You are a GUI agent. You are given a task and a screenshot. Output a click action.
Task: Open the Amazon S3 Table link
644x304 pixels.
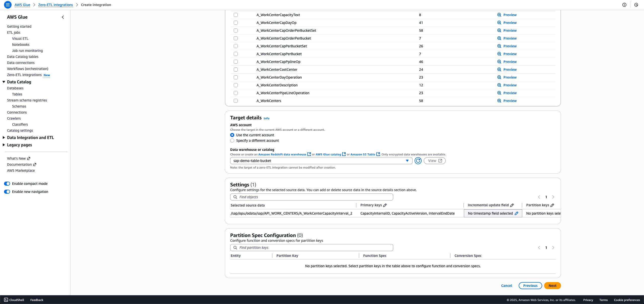(x=363, y=154)
